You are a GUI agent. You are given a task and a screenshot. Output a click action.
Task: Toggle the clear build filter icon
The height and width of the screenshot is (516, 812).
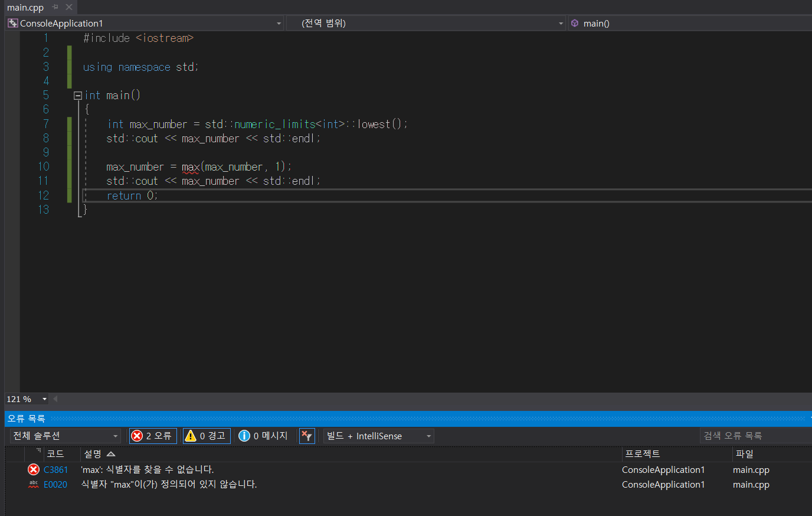(x=307, y=436)
